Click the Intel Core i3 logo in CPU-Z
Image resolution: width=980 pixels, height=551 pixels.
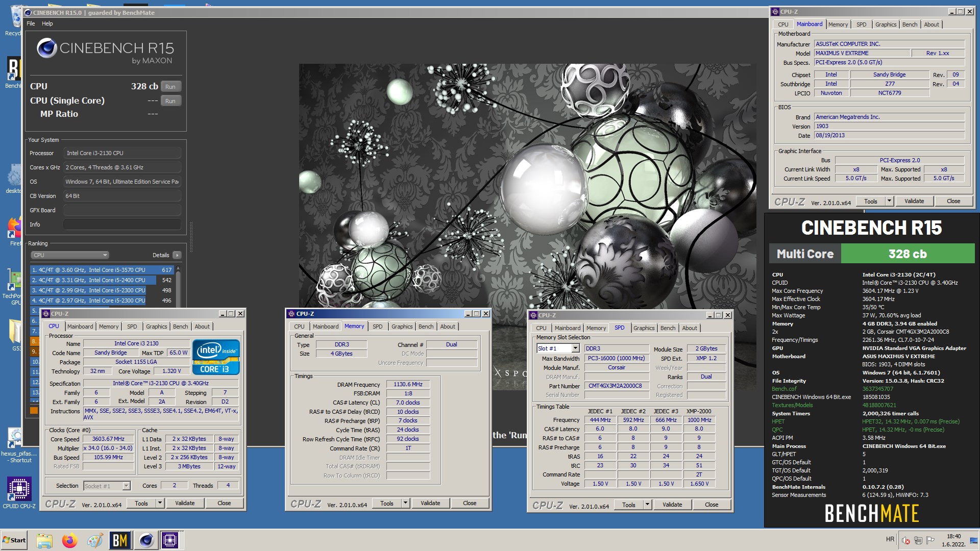click(x=216, y=357)
